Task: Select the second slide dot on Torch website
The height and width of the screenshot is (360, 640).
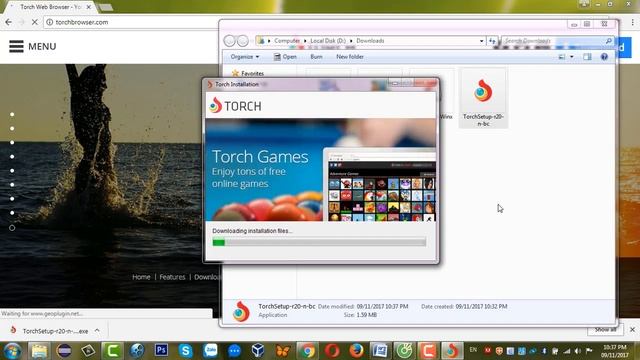Action: point(12,128)
